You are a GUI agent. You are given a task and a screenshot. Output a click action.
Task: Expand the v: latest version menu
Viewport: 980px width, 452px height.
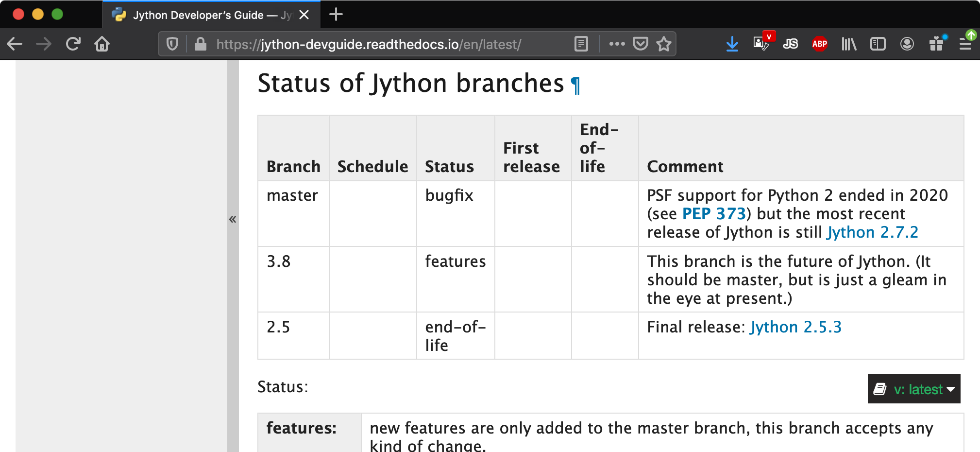click(x=914, y=389)
